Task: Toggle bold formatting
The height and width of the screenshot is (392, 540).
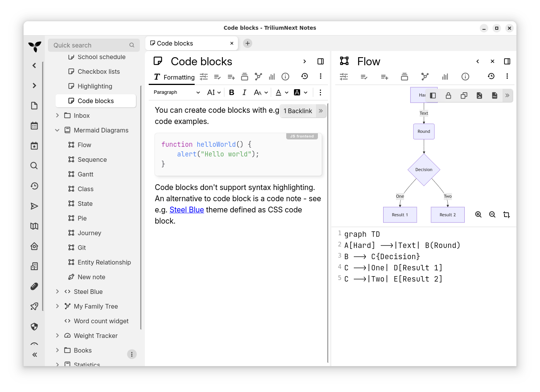Action: tap(232, 92)
